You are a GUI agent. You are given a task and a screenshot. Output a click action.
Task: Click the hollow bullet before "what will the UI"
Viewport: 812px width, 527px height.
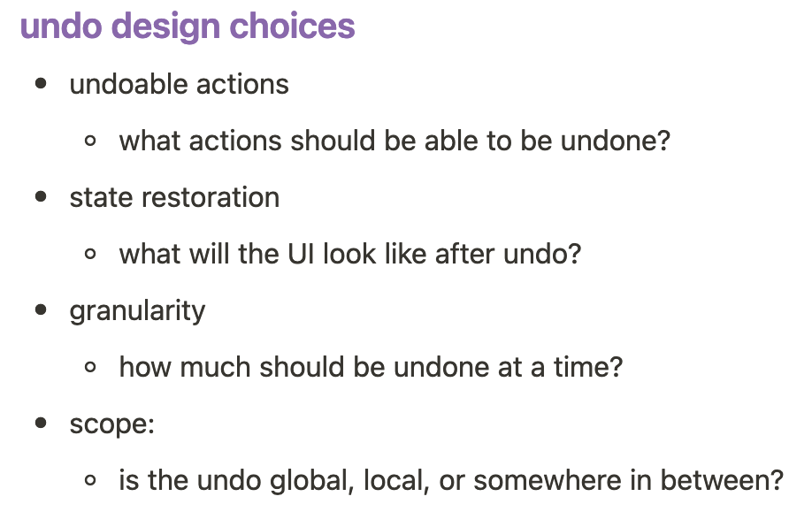coord(90,255)
